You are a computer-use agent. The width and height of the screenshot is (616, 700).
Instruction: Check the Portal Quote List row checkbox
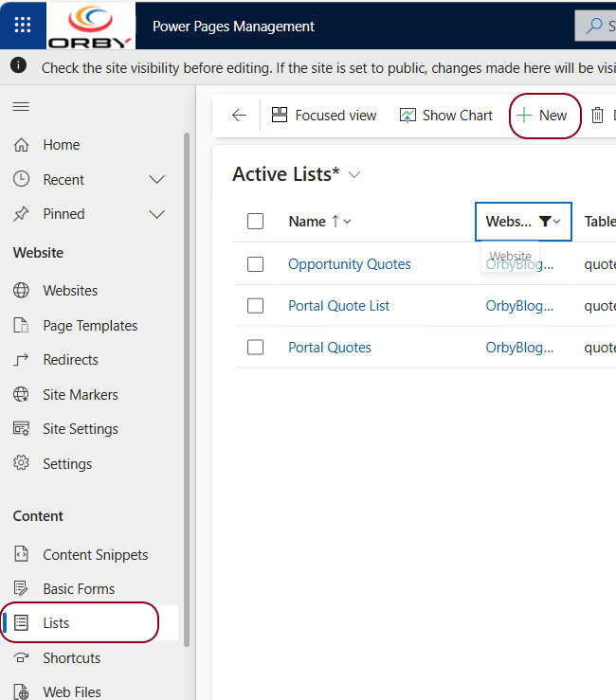(256, 306)
